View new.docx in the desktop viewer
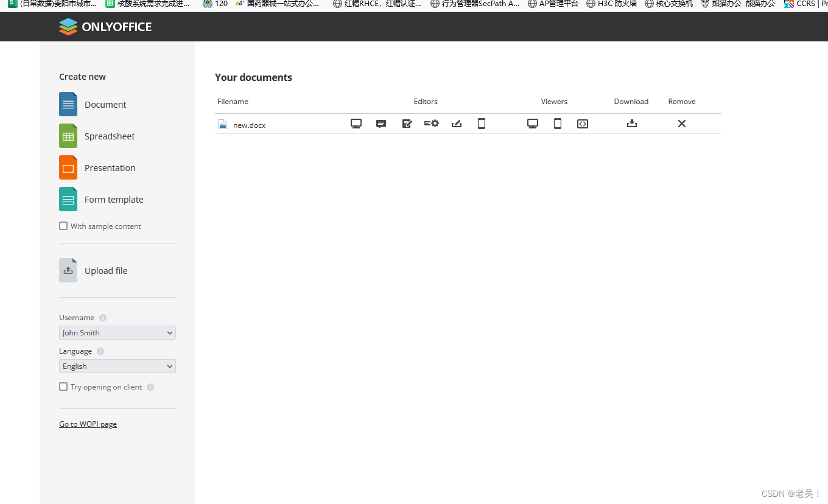Viewport: 828px width, 504px height. (533, 124)
